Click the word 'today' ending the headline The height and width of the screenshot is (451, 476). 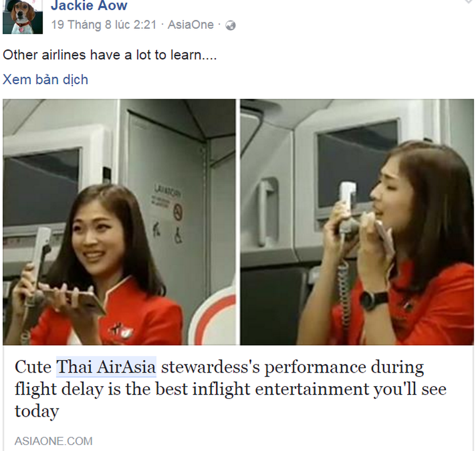pyautogui.click(x=37, y=411)
